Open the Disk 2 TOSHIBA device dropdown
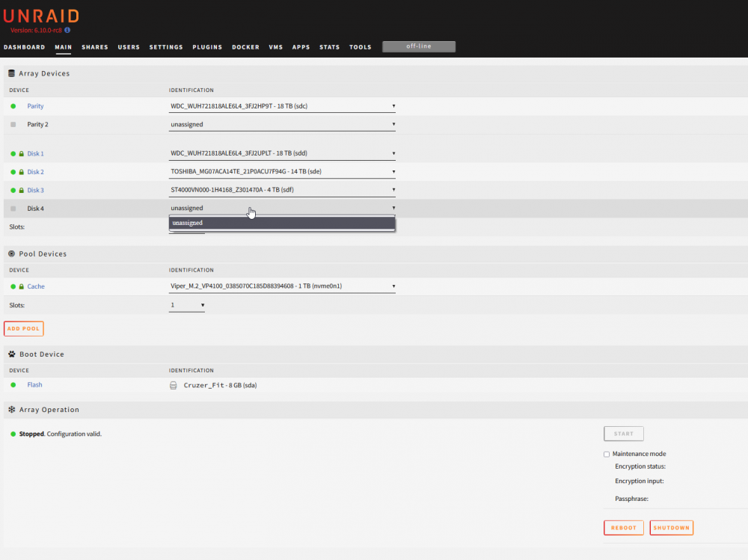Screen dimensions: 748x560 (282, 171)
